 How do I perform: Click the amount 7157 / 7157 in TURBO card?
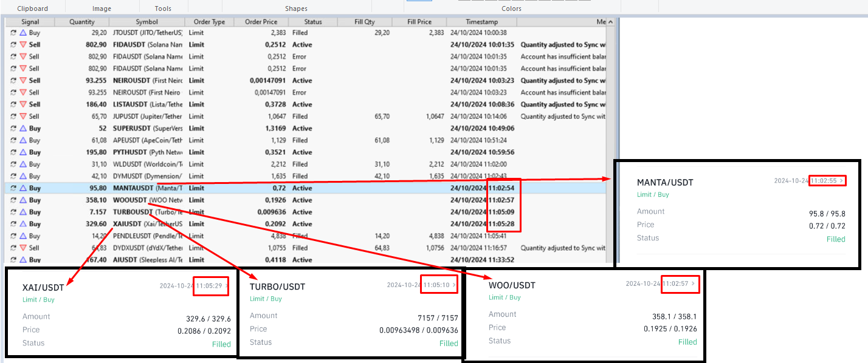pos(437,317)
